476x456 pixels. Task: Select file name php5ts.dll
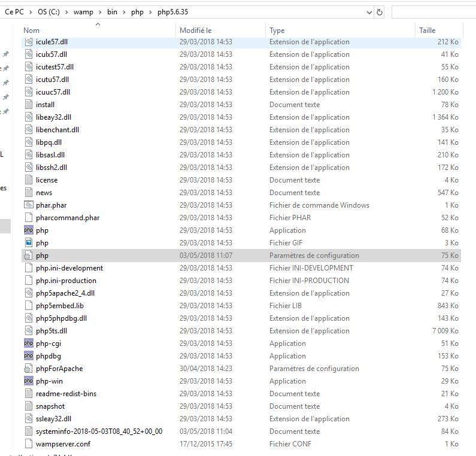51,331
